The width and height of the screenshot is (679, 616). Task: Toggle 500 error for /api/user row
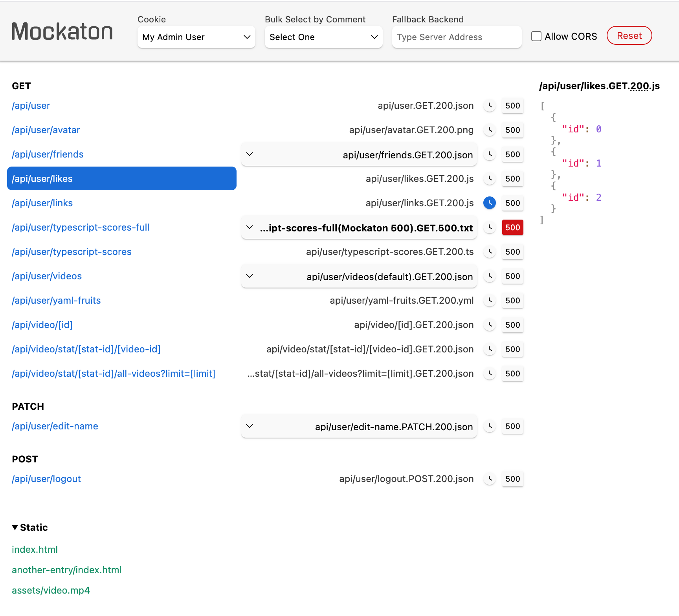(513, 106)
